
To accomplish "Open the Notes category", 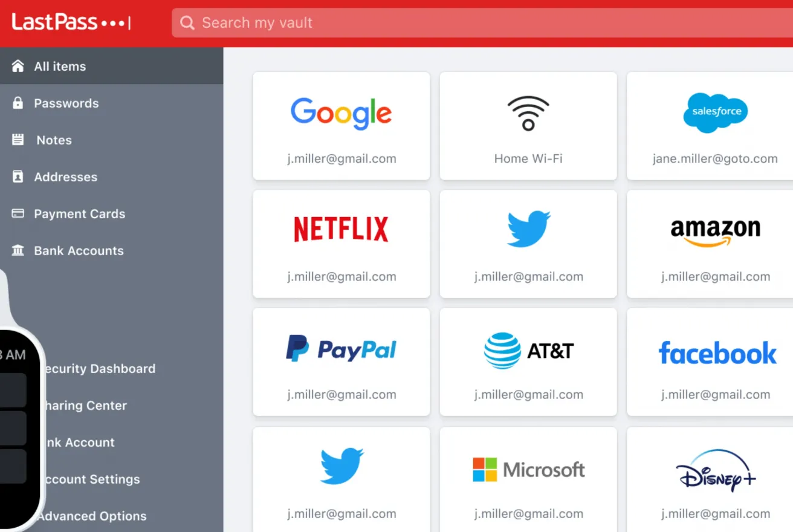I will 111,140.
